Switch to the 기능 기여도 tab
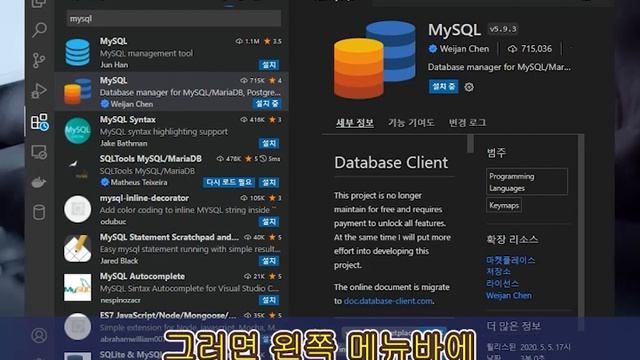The height and width of the screenshot is (360, 640). tap(411, 122)
